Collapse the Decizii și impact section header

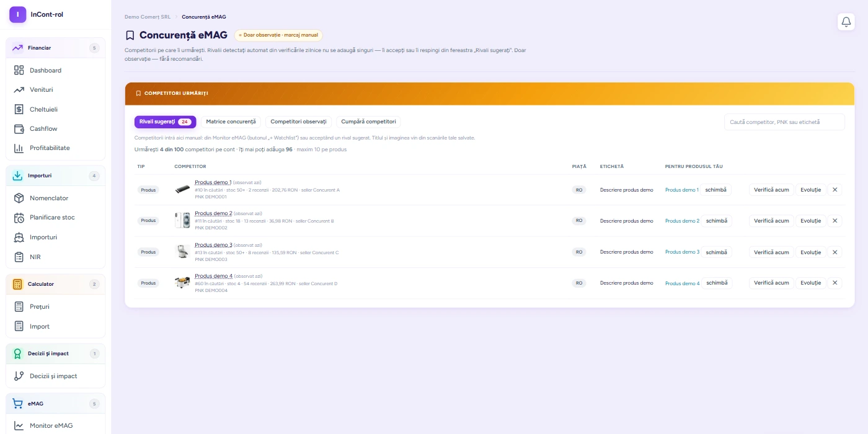click(56, 353)
